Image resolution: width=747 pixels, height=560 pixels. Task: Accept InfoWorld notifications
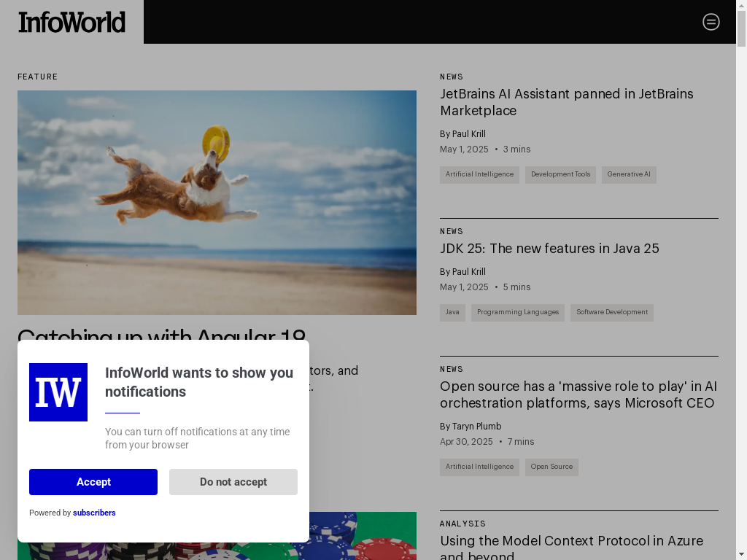pos(93,482)
